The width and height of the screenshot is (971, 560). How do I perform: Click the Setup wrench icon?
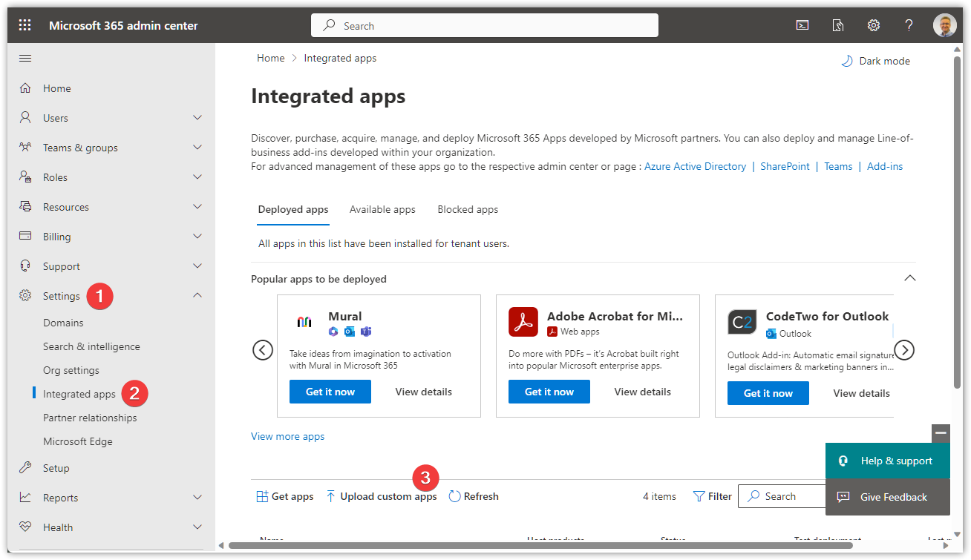pos(25,467)
